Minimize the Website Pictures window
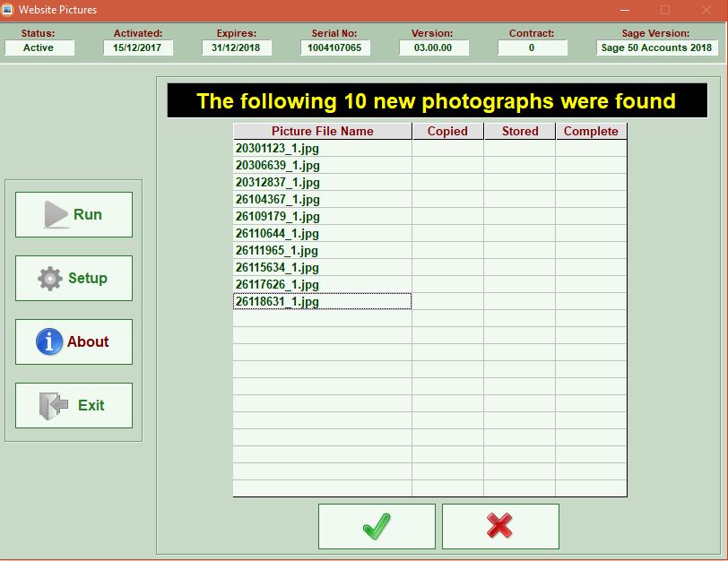The image size is (728, 561). point(625,10)
